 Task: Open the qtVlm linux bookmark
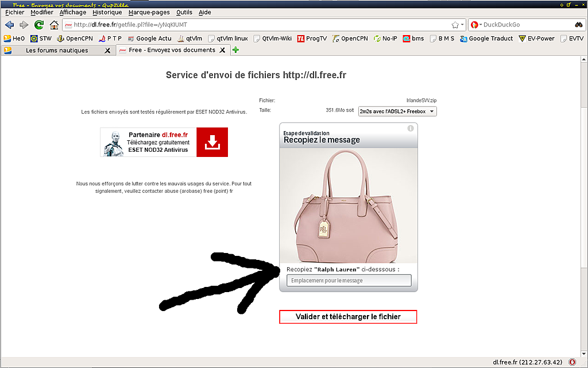click(x=227, y=39)
